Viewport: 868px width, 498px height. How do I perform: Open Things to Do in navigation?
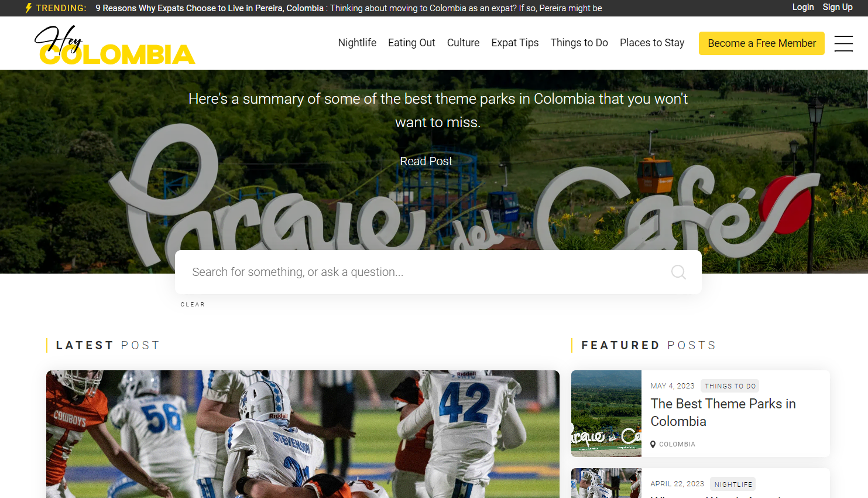579,43
